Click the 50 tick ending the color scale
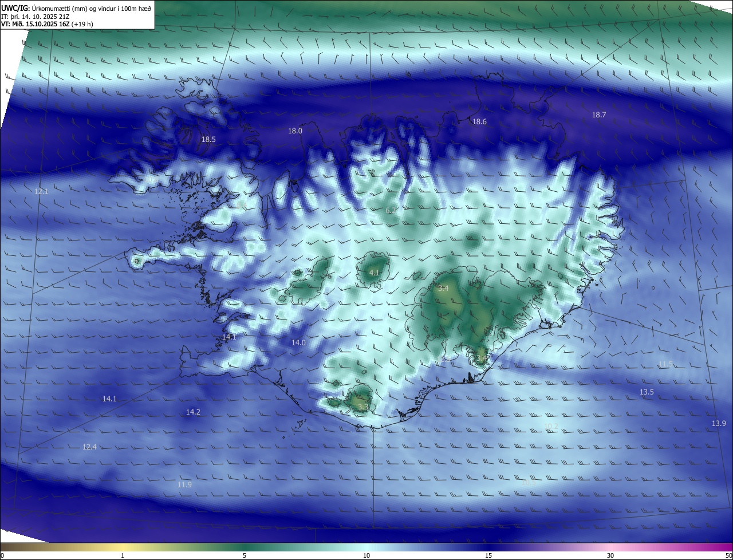 click(x=728, y=555)
